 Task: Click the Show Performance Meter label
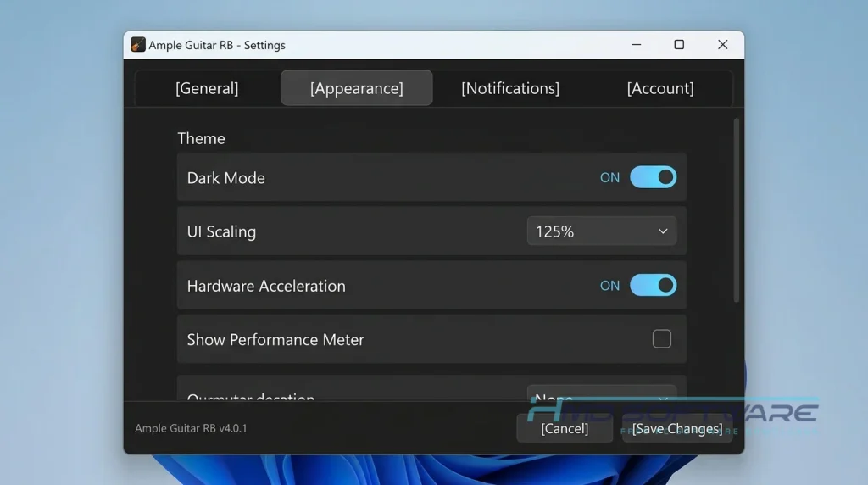click(x=275, y=339)
